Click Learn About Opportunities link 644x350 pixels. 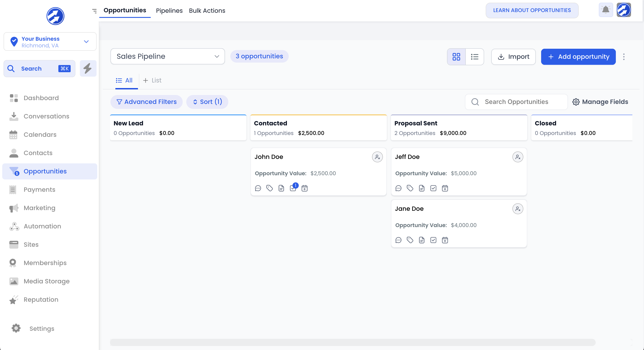532,10
